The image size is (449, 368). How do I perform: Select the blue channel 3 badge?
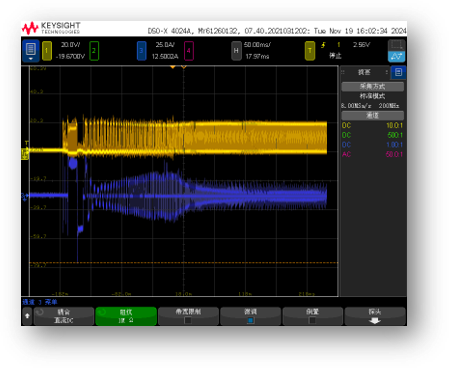click(141, 51)
